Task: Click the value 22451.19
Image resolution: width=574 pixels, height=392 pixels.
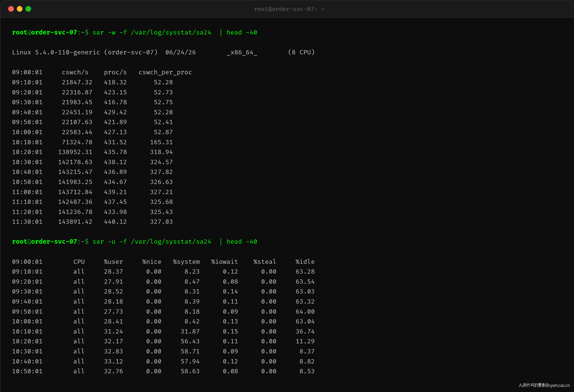Action: click(77, 112)
